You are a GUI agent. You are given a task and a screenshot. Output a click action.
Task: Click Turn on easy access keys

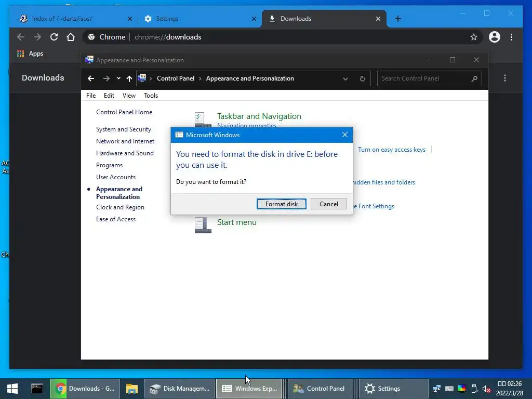(392, 150)
